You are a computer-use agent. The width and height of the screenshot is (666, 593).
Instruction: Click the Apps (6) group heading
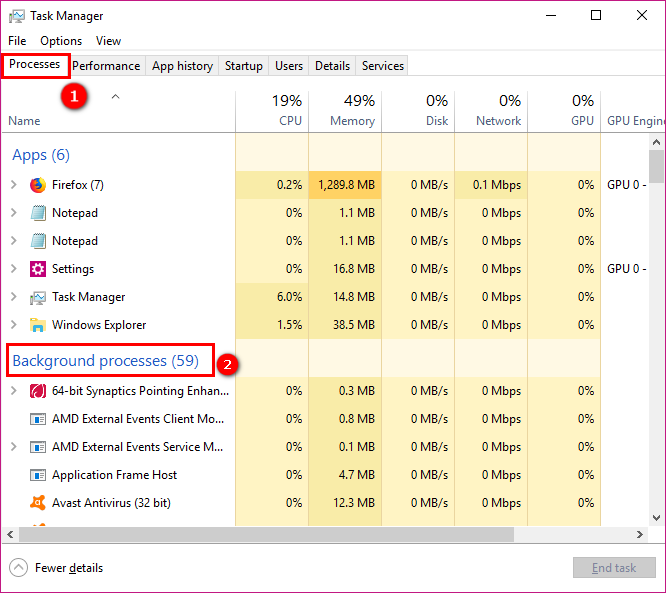point(41,155)
